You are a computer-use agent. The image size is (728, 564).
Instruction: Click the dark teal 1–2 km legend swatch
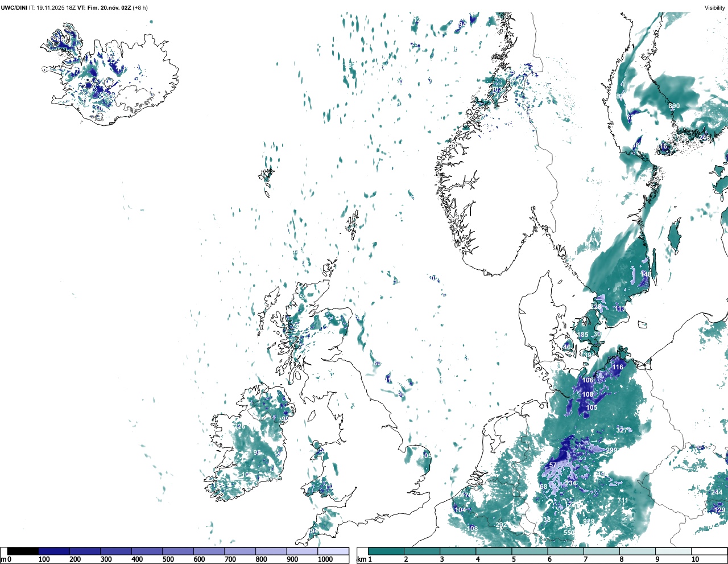click(x=386, y=551)
